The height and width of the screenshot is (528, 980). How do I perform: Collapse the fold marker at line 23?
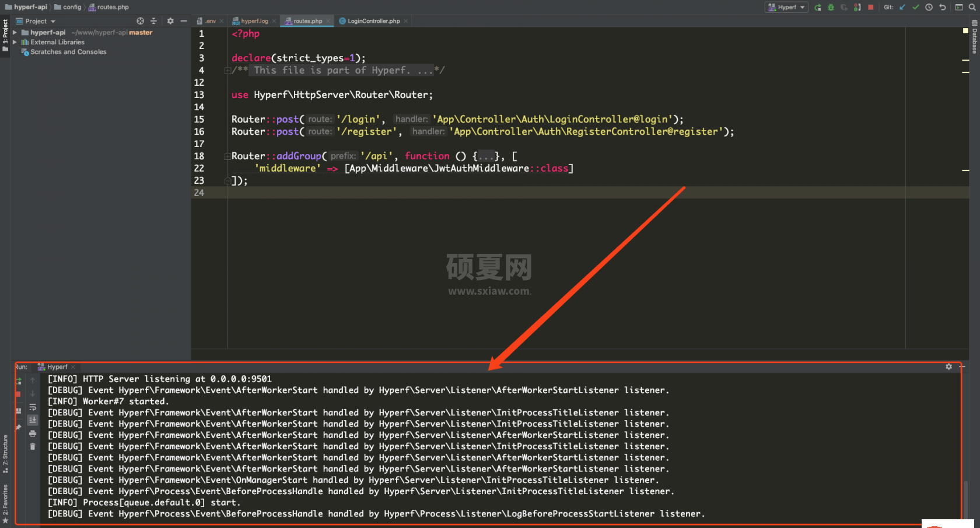click(x=228, y=181)
